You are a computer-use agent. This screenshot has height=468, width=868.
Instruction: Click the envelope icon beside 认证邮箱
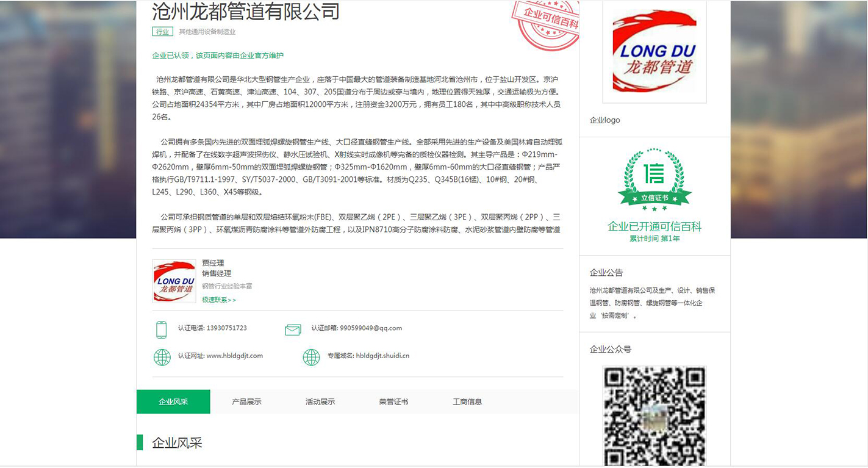(293, 329)
